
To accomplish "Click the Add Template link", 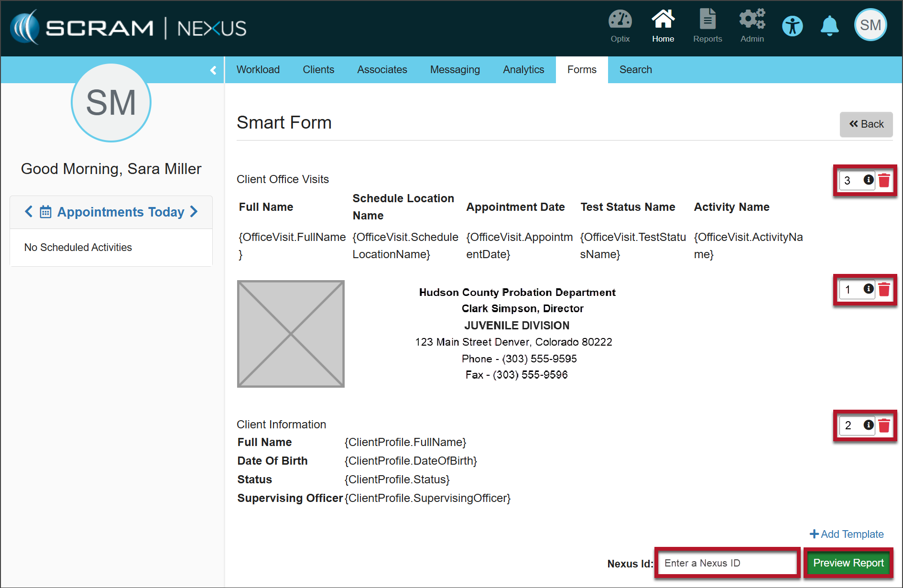I will click(x=847, y=534).
